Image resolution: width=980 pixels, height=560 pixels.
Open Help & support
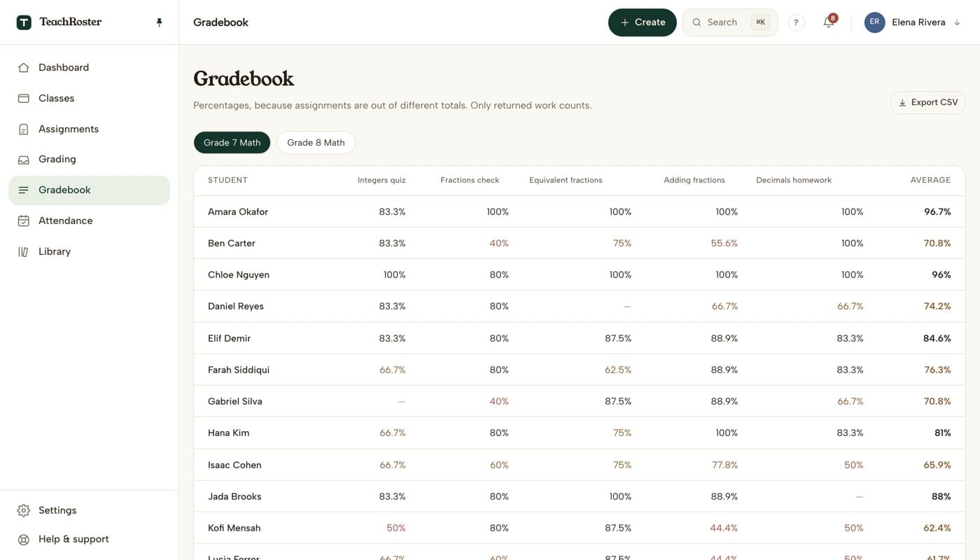click(x=89, y=539)
